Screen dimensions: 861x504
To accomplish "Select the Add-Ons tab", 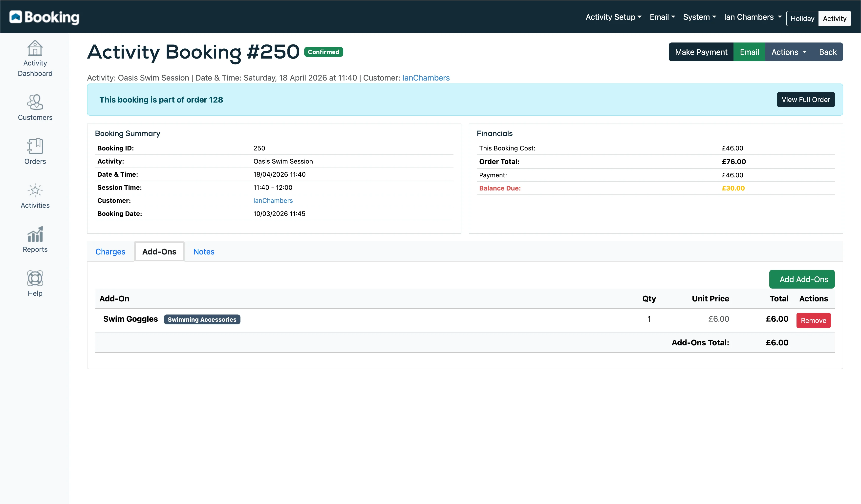I will (159, 252).
